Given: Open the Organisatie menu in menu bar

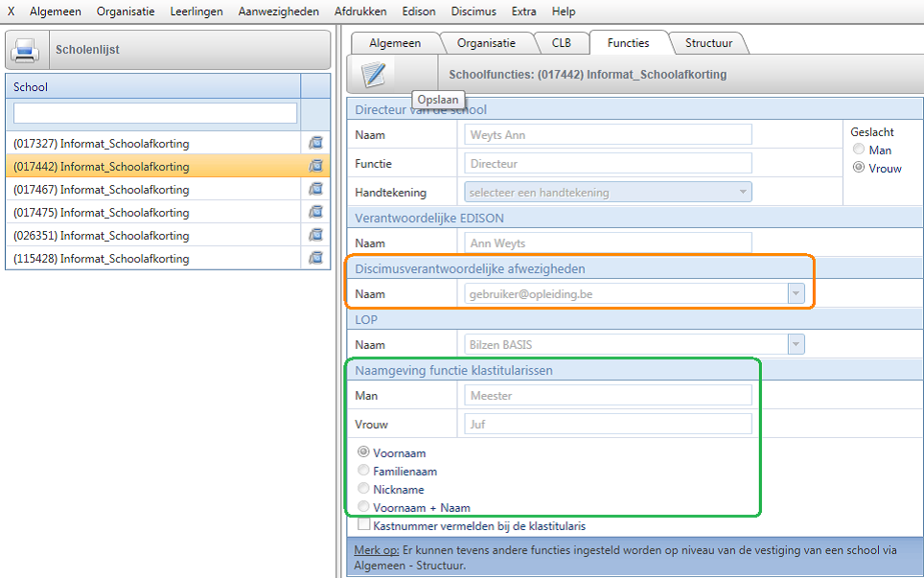Looking at the screenshot, I should coord(126,12).
